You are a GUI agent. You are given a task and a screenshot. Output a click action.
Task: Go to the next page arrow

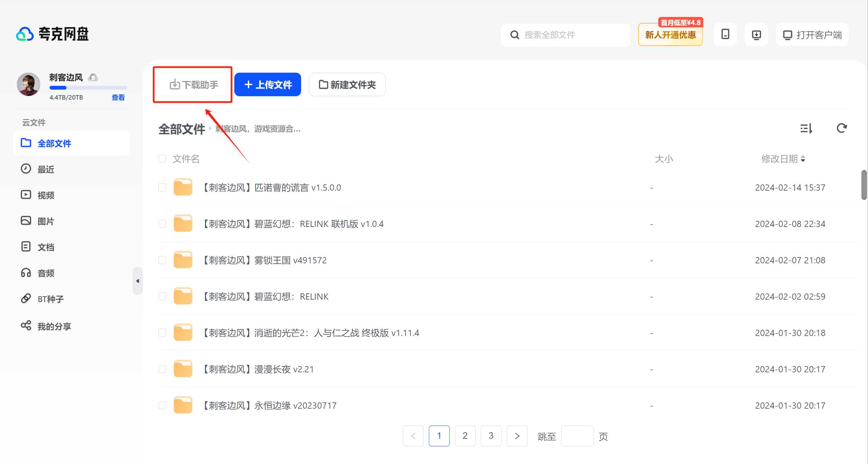pyautogui.click(x=517, y=436)
